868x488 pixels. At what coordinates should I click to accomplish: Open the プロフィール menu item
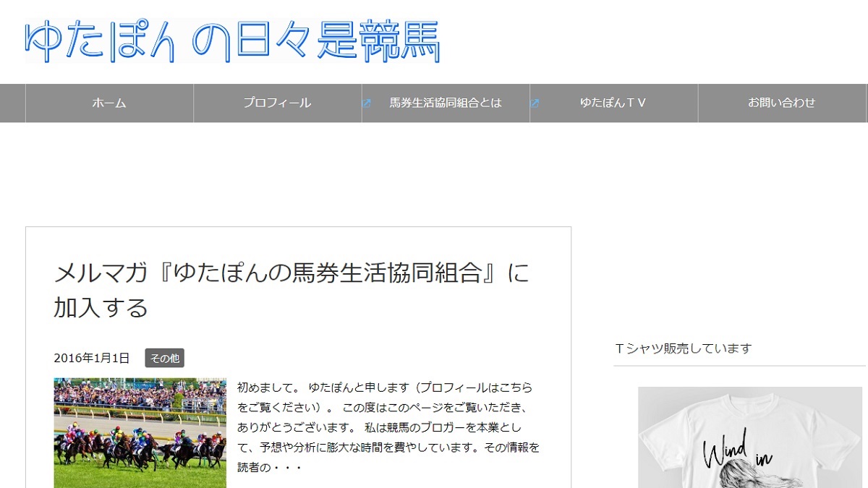click(278, 103)
